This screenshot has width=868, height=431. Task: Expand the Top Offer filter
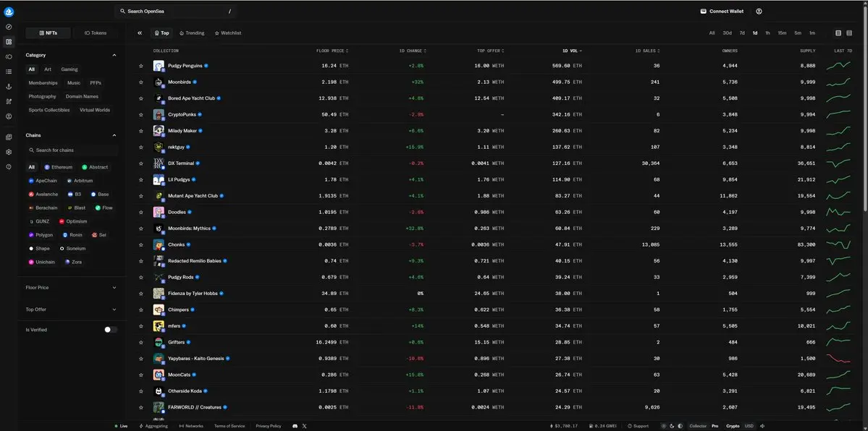click(x=72, y=310)
